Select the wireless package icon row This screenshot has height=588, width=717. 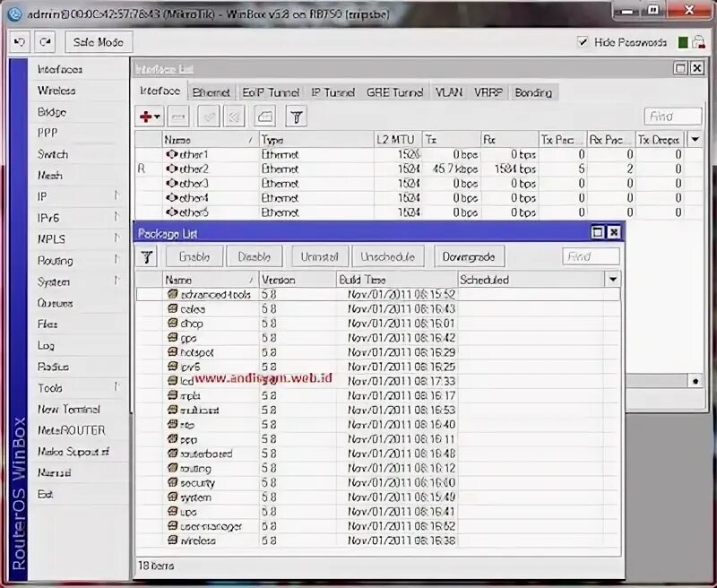[x=377, y=540]
